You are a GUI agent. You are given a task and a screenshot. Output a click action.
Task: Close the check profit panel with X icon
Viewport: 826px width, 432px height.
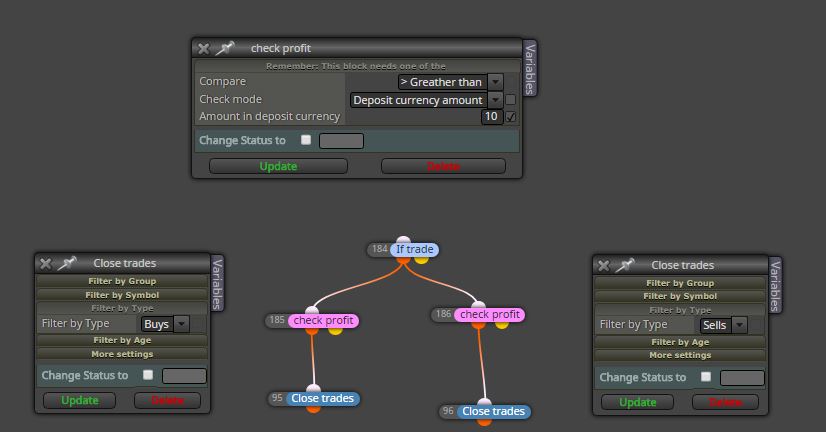pyautogui.click(x=203, y=48)
